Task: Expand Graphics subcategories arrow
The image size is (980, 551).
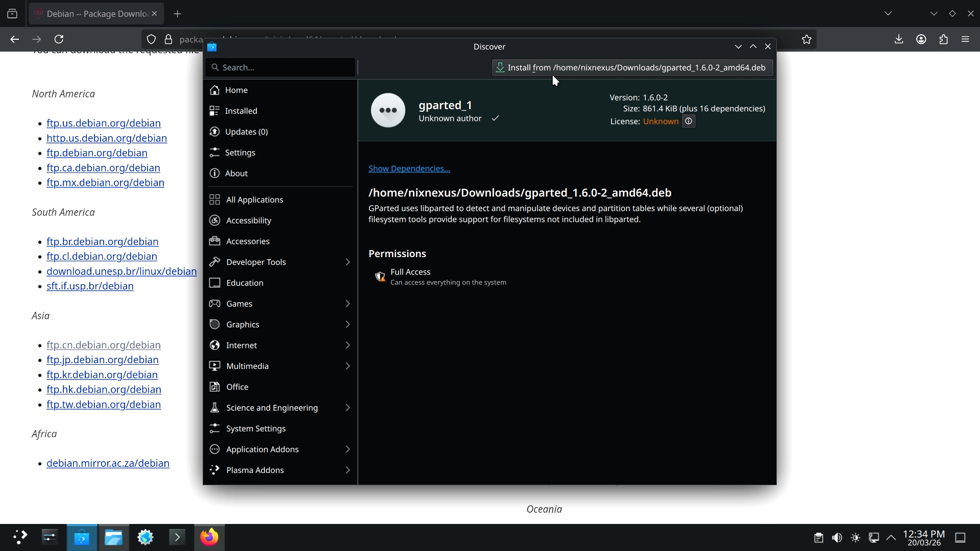Action: tap(348, 324)
